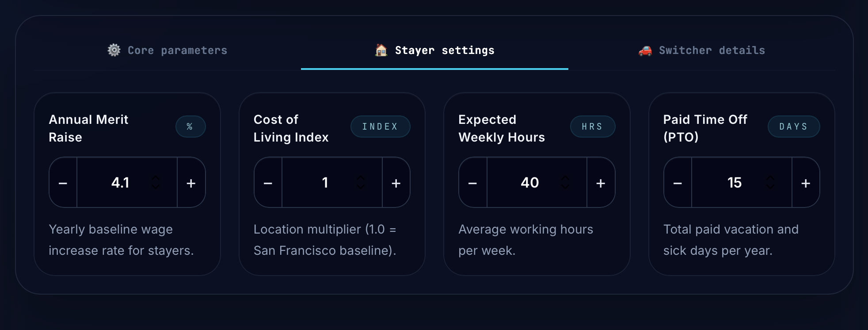Click spinner arrows in Annual Merit Raise field
The width and height of the screenshot is (868, 330).
click(x=156, y=182)
